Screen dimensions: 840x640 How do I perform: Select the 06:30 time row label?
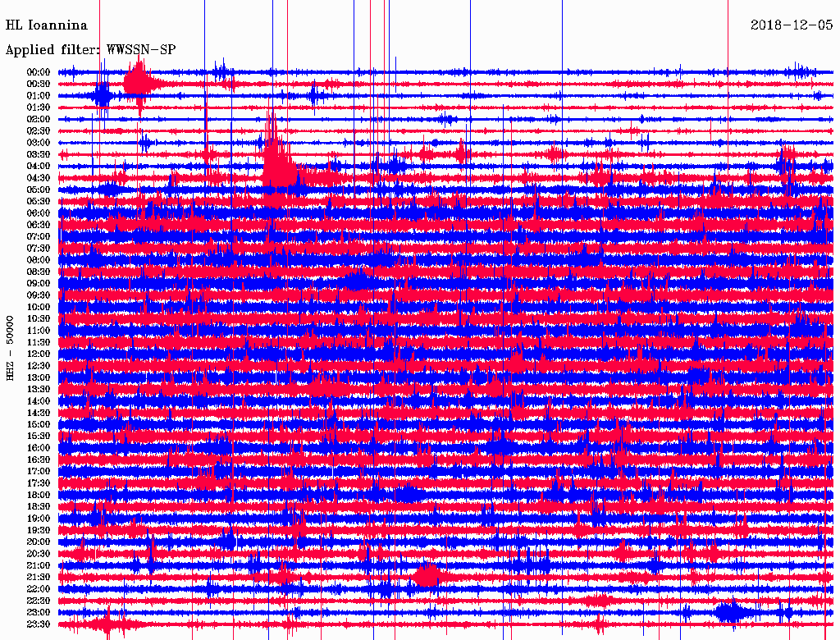pyautogui.click(x=39, y=225)
